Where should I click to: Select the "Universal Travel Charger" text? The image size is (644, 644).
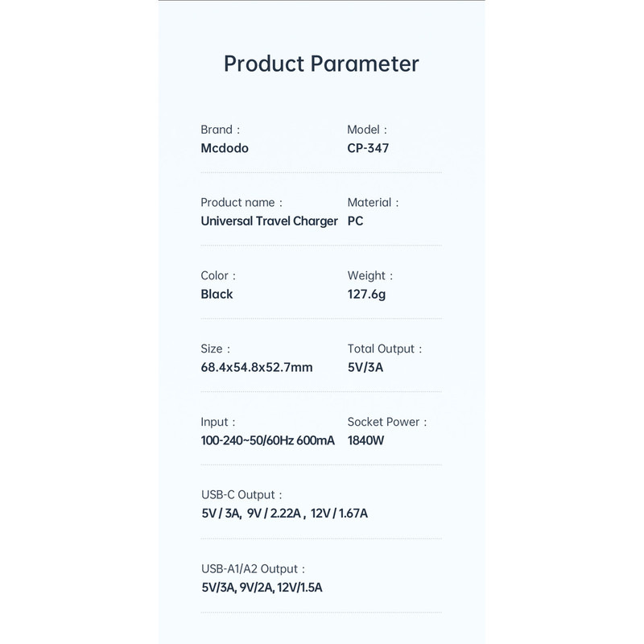[x=269, y=221]
